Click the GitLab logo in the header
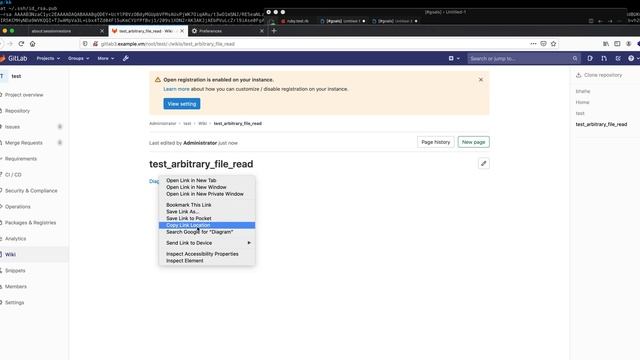The image size is (640, 360). [14, 58]
